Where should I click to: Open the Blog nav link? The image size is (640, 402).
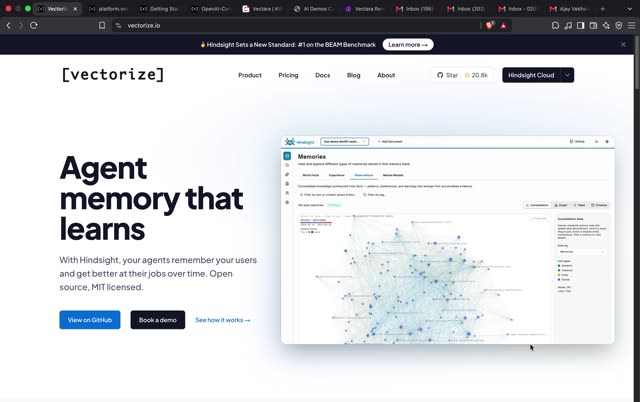point(353,75)
